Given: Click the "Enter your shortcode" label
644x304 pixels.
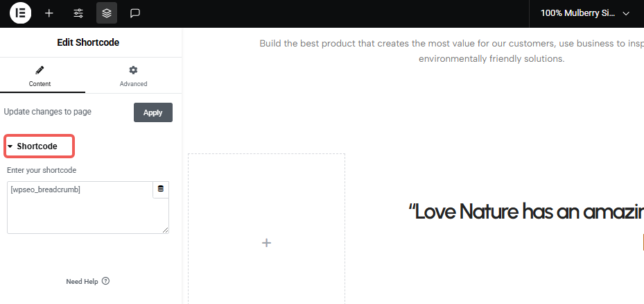Looking at the screenshot, I should pos(42,170).
